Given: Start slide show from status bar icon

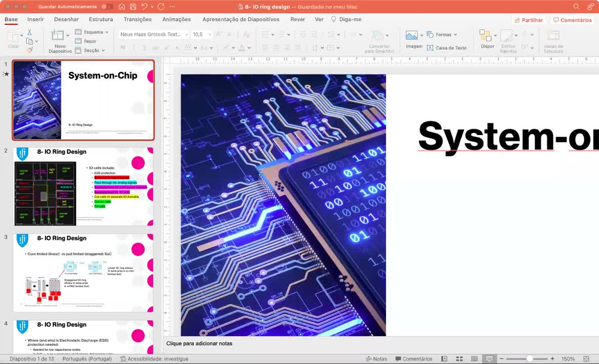Looking at the screenshot, I should click(x=489, y=358).
